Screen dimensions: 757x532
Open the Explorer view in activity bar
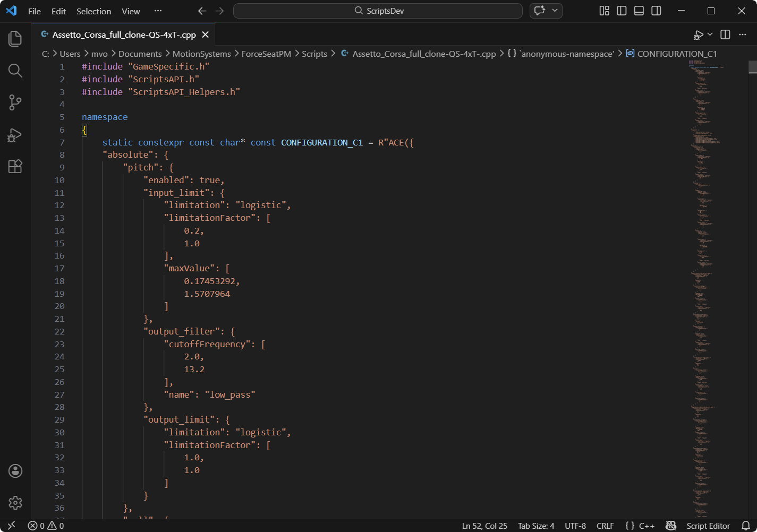click(15, 38)
